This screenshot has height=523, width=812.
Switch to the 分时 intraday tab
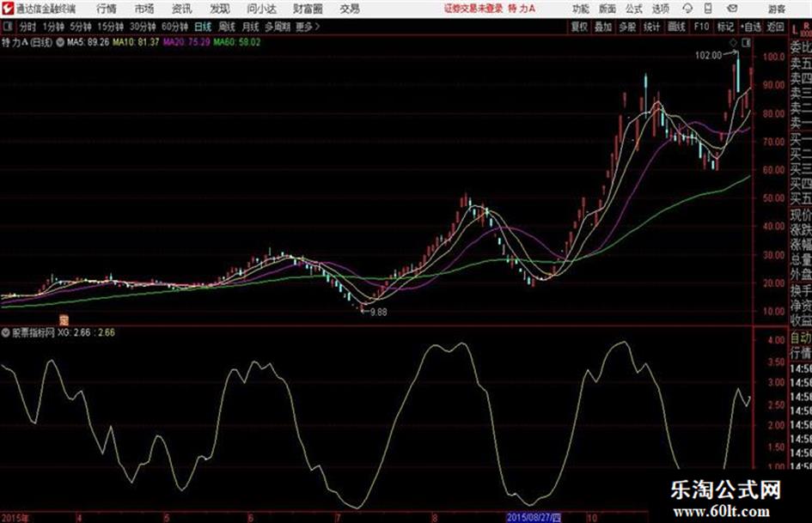click(27, 27)
